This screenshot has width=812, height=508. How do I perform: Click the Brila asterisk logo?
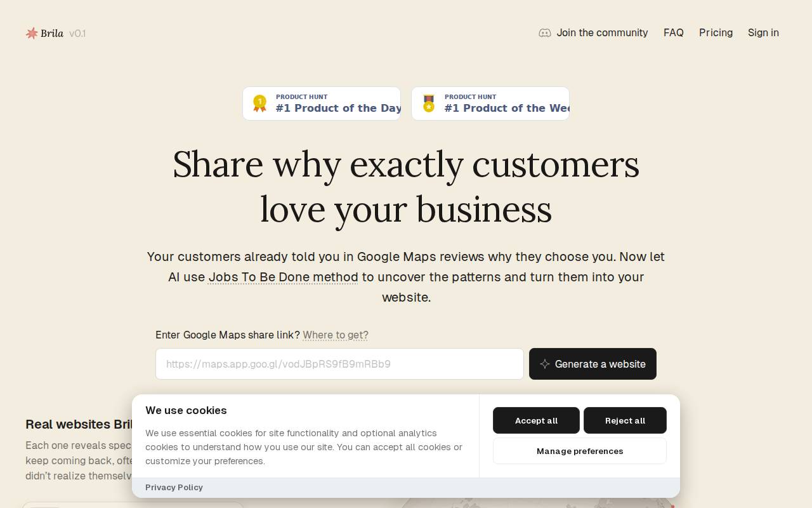pos(32,33)
